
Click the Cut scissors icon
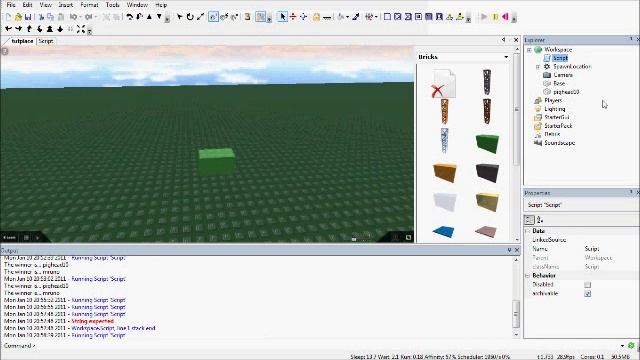click(41, 17)
